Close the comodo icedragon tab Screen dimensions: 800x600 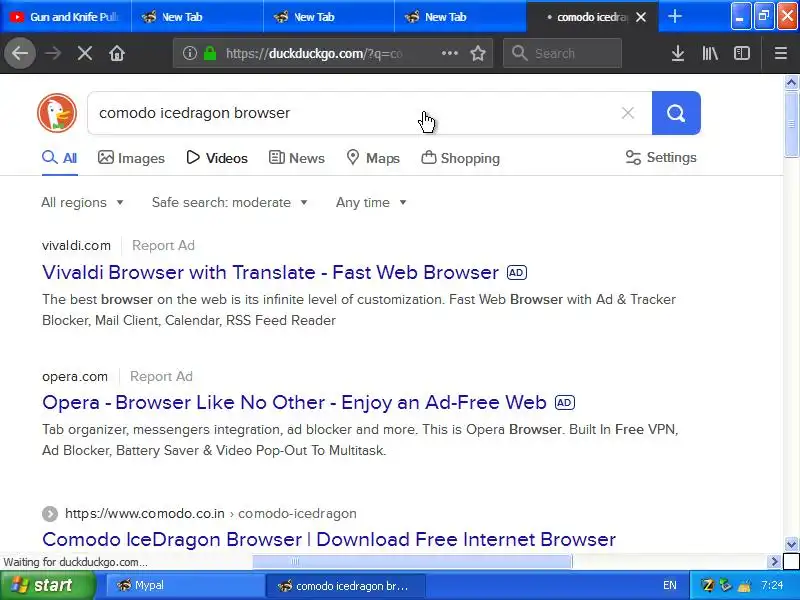coord(641,17)
